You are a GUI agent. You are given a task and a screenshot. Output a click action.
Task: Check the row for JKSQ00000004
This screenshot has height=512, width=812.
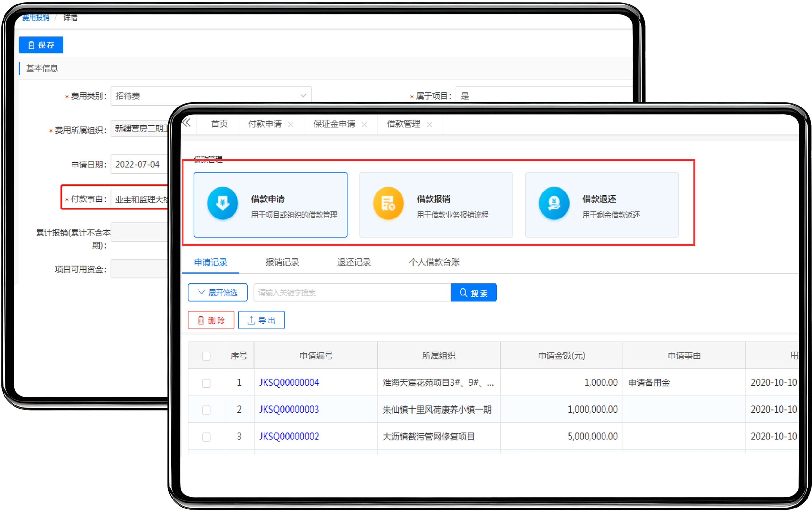[207, 383]
